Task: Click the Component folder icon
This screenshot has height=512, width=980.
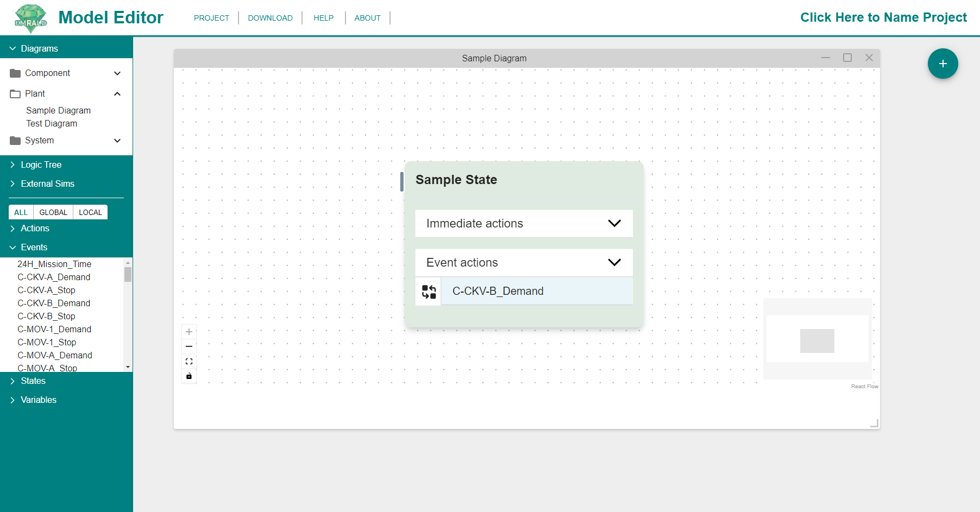Action: (x=15, y=73)
